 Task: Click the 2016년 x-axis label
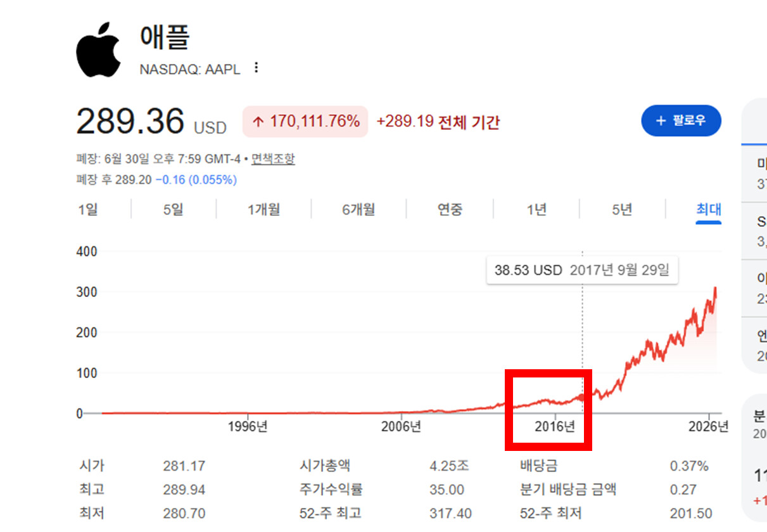[554, 426]
